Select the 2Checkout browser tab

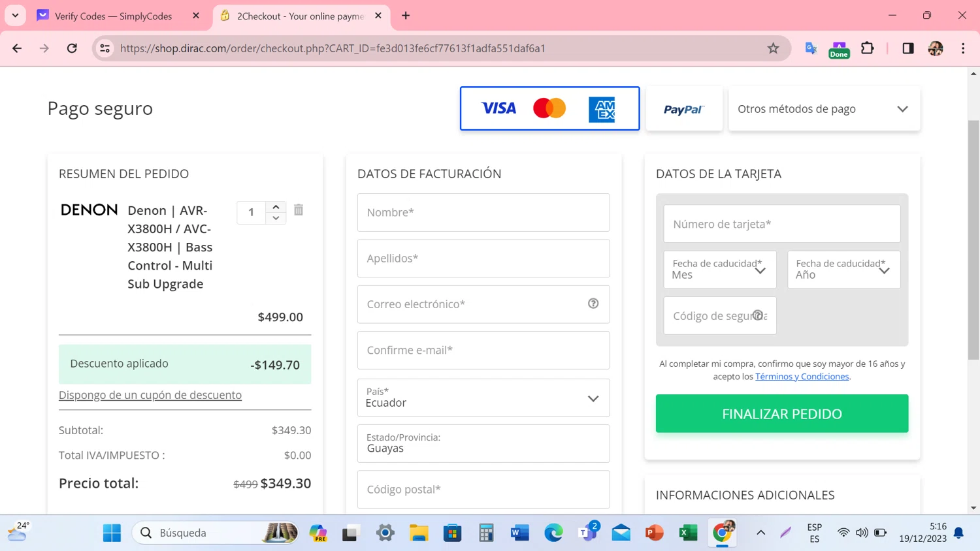(x=299, y=16)
